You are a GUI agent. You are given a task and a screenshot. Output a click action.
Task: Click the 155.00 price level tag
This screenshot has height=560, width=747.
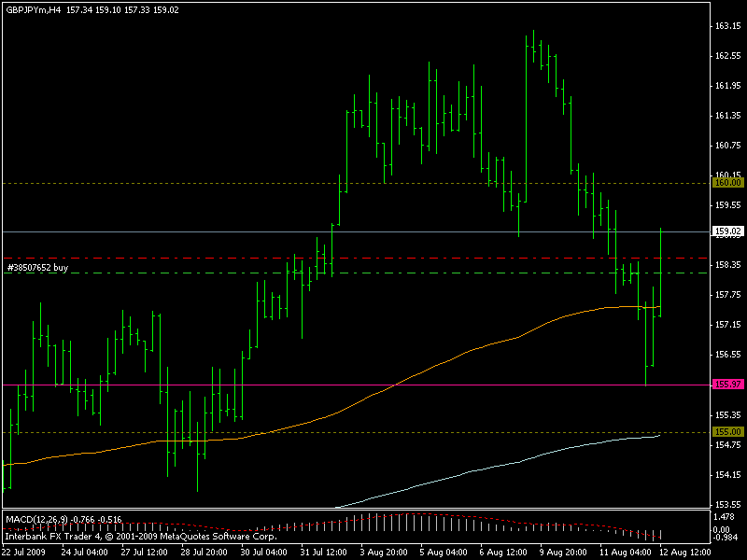tap(727, 432)
